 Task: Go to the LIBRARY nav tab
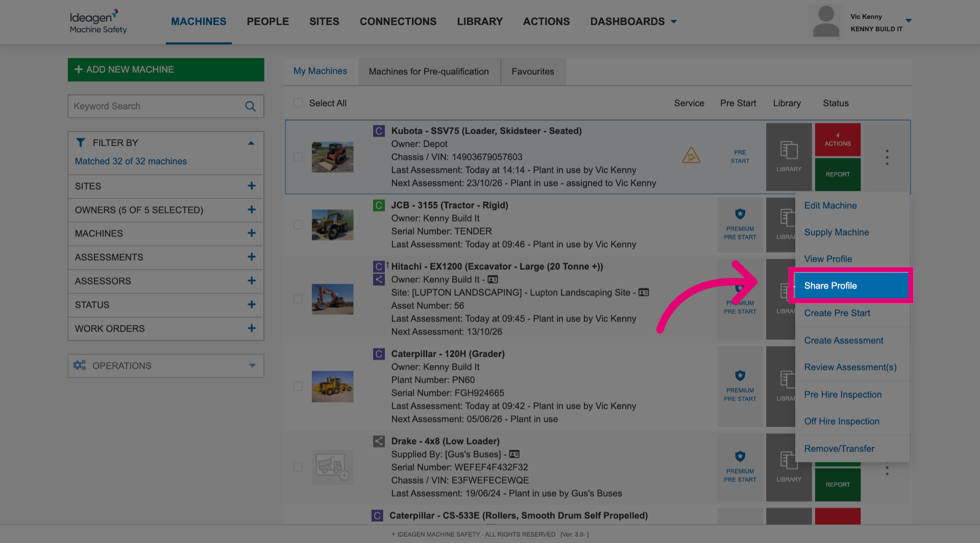pyautogui.click(x=480, y=21)
